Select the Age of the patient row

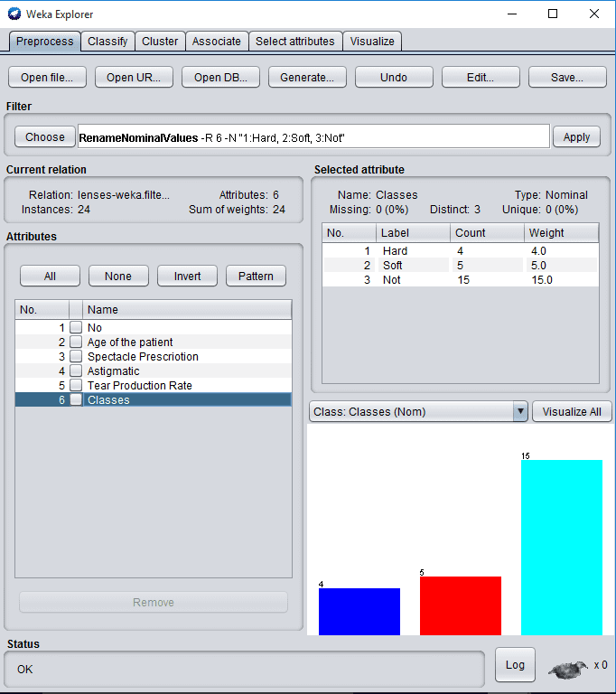click(x=154, y=342)
